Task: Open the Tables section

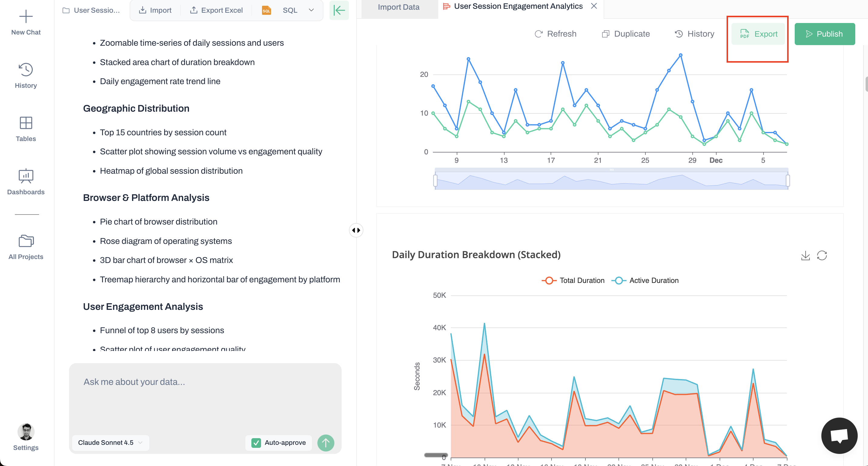Action: click(26, 129)
